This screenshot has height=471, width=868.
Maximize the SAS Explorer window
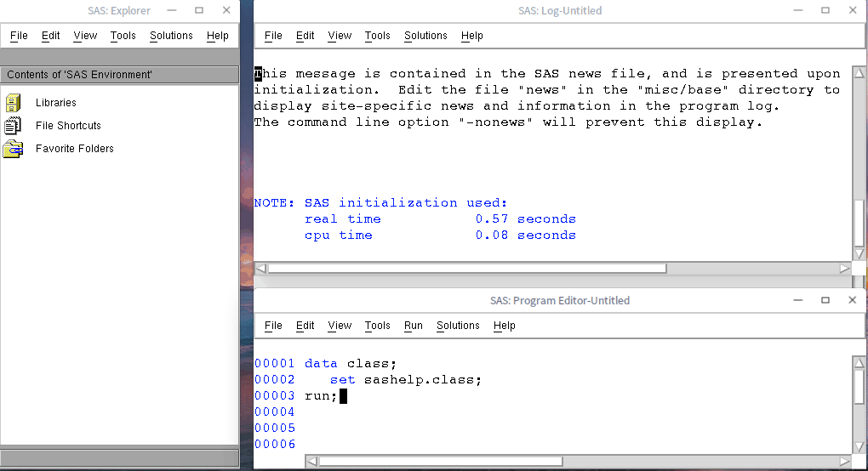click(x=199, y=10)
